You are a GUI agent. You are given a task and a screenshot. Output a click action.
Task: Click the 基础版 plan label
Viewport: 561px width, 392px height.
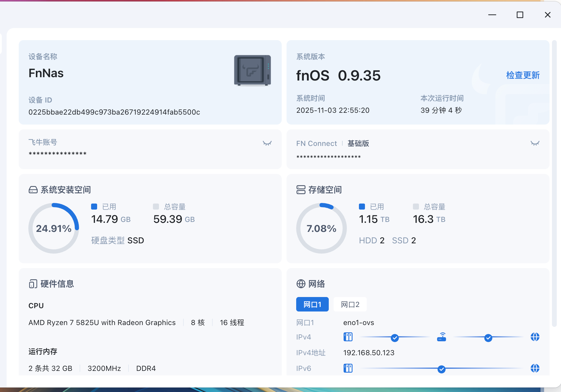click(x=358, y=144)
